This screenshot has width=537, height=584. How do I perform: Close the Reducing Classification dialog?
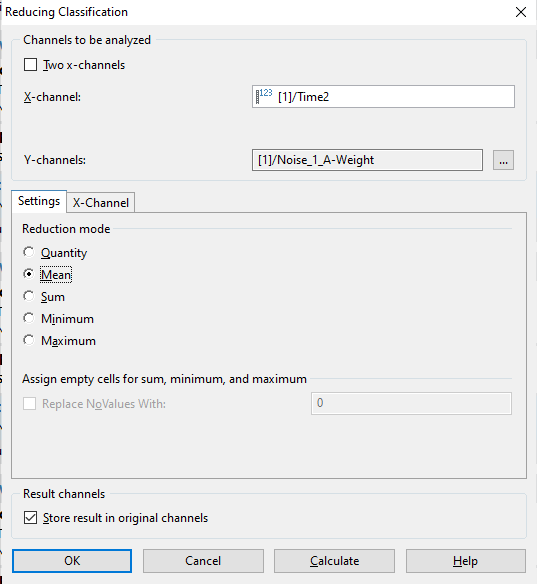[521, 12]
